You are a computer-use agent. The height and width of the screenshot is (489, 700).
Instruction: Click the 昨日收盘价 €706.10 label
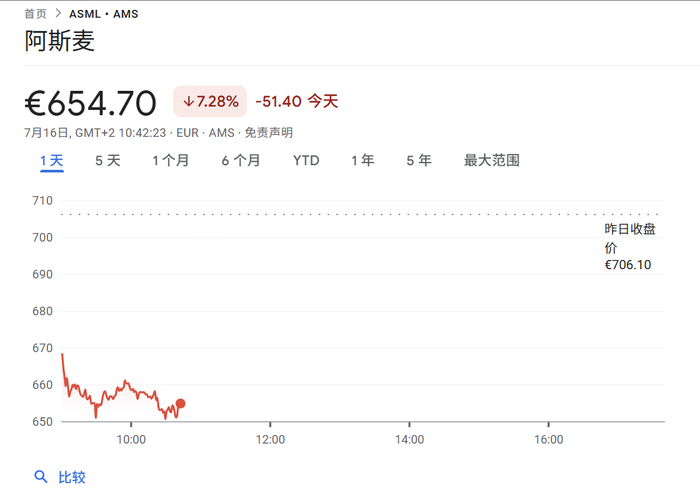tap(629, 247)
